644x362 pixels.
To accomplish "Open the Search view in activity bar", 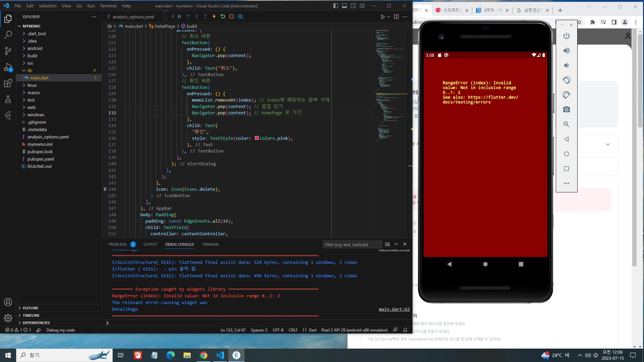I will tap(8, 35).
